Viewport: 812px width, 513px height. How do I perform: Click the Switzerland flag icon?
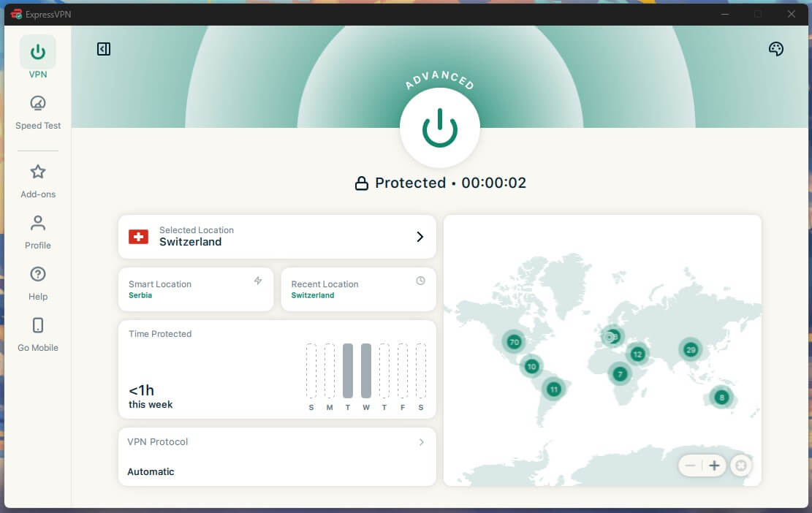138,237
